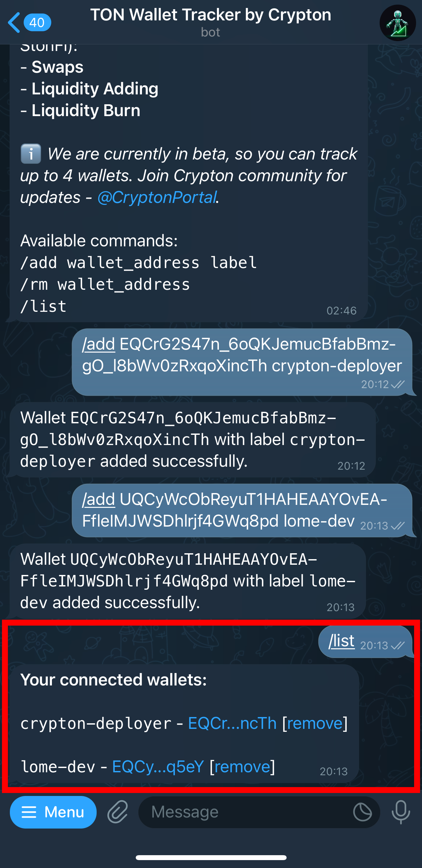Image resolution: width=422 pixels, height=868 pixels.
Task: Tap the back arrow icon
Action: pyautogui.click(x=14, y=23)
